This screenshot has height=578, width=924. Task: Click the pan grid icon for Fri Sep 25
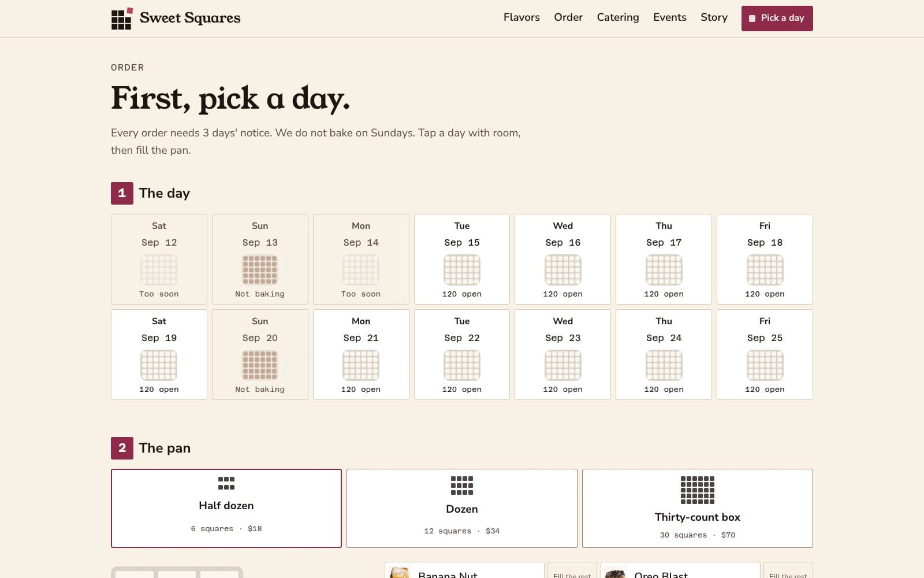tap(765, 365)
